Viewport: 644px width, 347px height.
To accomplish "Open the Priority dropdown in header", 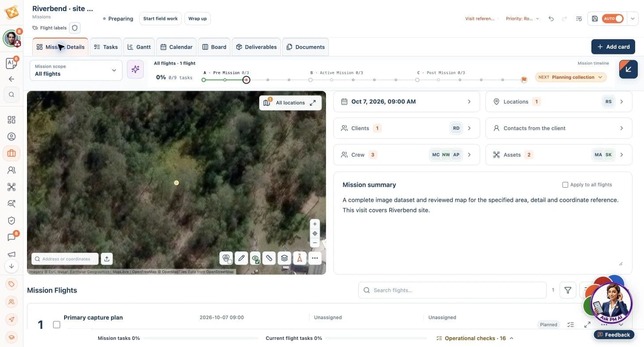I will [x=522, y=19].
